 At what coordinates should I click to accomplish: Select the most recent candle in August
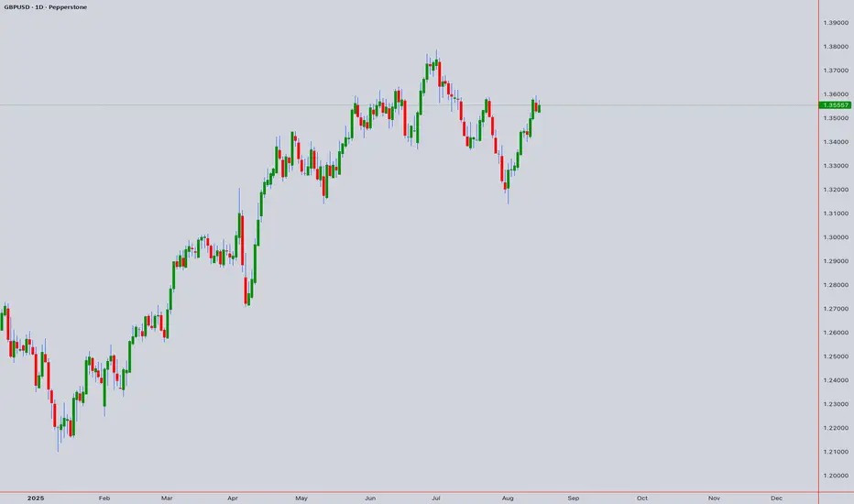pos(539,107)
